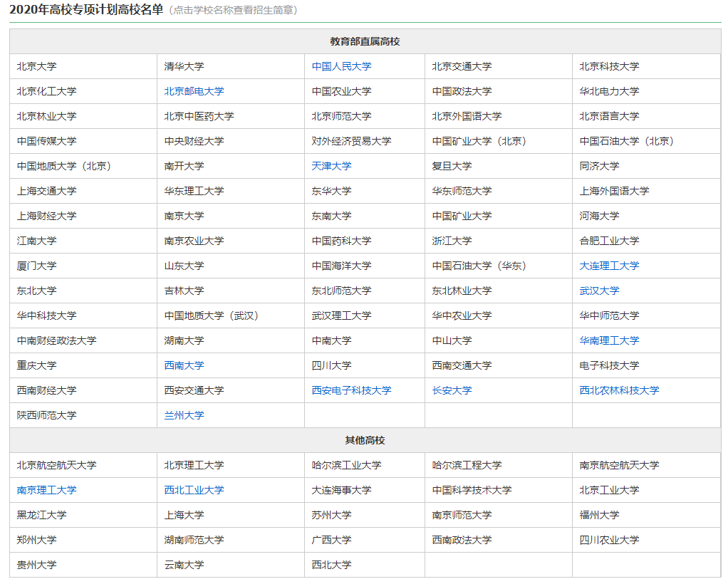Click the 2020年高校专项计划高校名单 page title
The height and width of the screenshot is (584, 728).
click(86, 10)
